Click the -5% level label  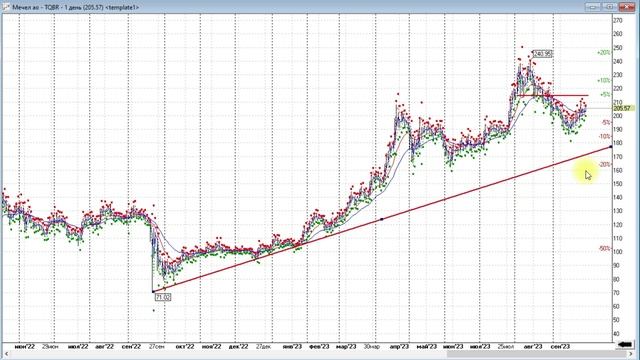click(x=605, y=122)
